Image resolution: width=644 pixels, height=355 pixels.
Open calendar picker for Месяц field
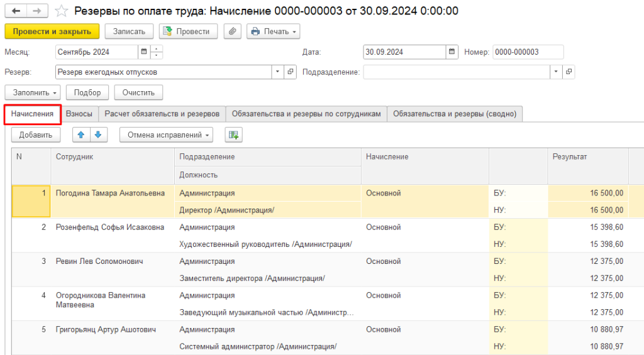[143, 52]
